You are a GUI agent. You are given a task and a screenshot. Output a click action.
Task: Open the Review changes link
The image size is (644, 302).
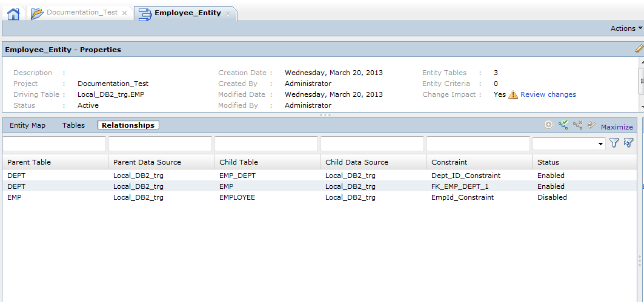(548, 94)
